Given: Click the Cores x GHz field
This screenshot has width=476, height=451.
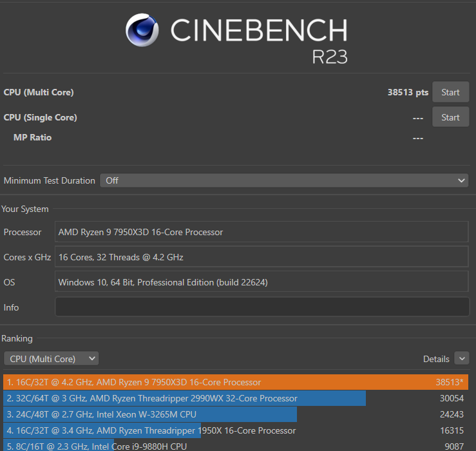Looking at the screenshot, I should click(x=262, y=257).
